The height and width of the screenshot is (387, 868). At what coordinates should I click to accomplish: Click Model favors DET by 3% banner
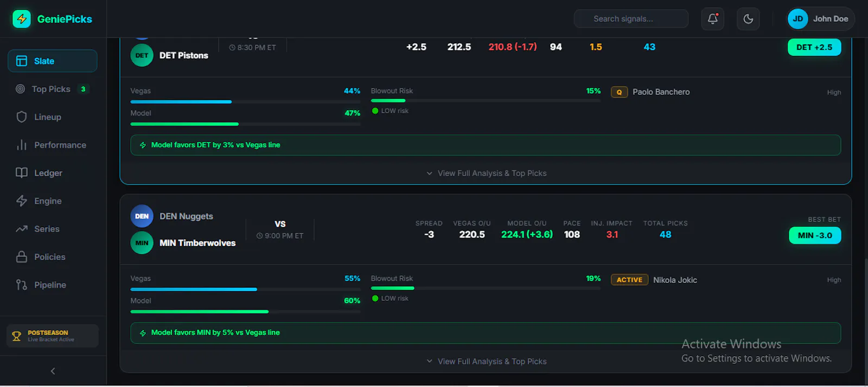[x=486, y=145]
